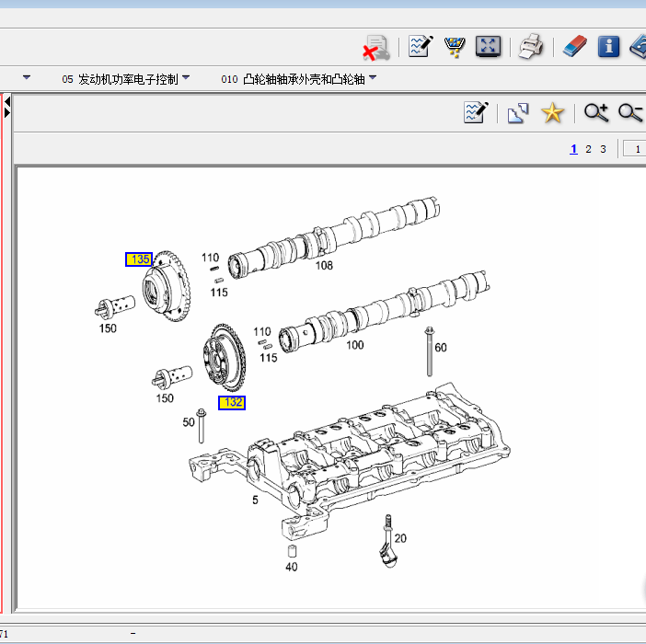Click the remove vehicle document icon with red X
The image size is (646, 644).
376,48
